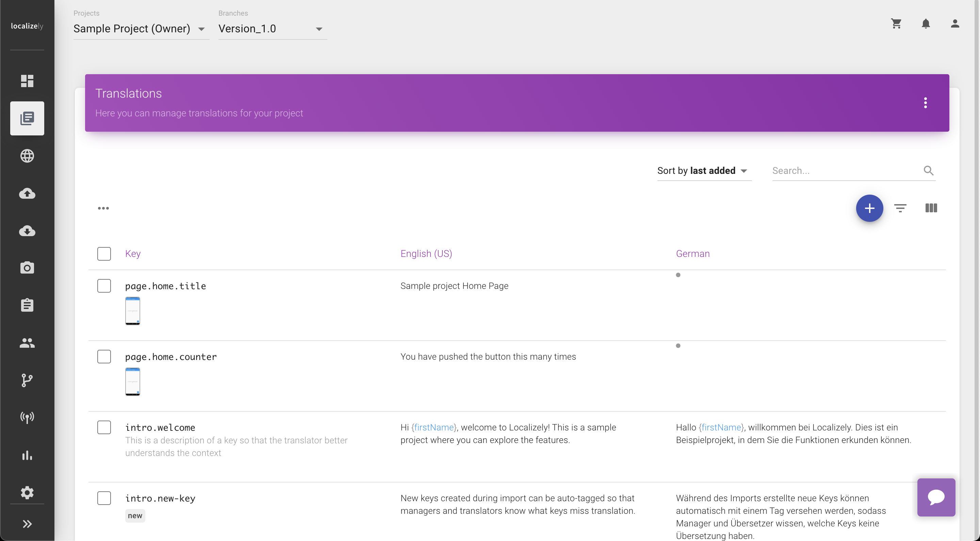Select the Translations document icon in sidebar
Screen dimensions: 980x541
(27, 118)
